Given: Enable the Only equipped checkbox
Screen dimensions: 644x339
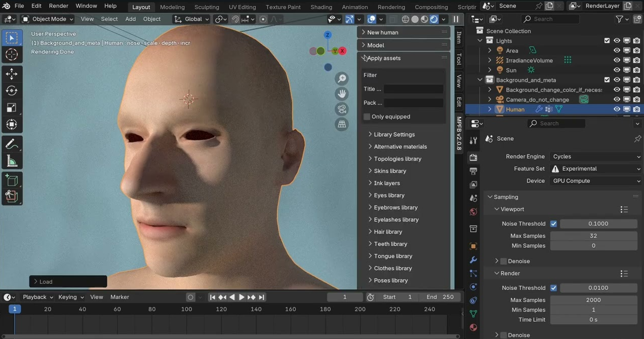Looking at the screenshot, I should tap(367, 117).
